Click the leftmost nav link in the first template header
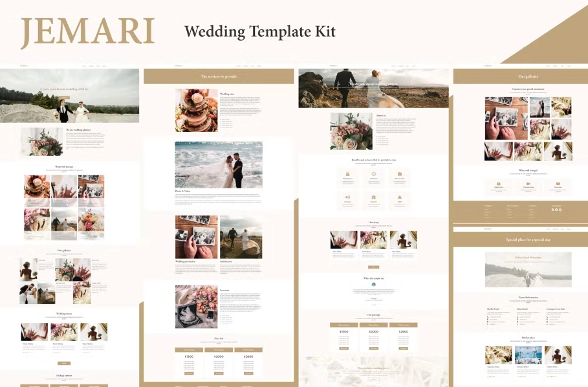588x387 pixels. (x=83, y=65)
